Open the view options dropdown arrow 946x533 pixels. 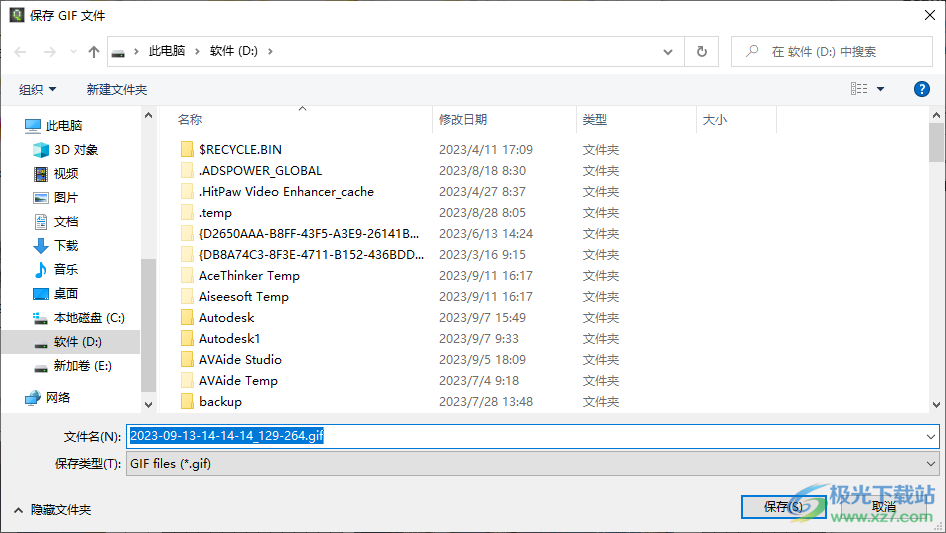pos(880,89)
